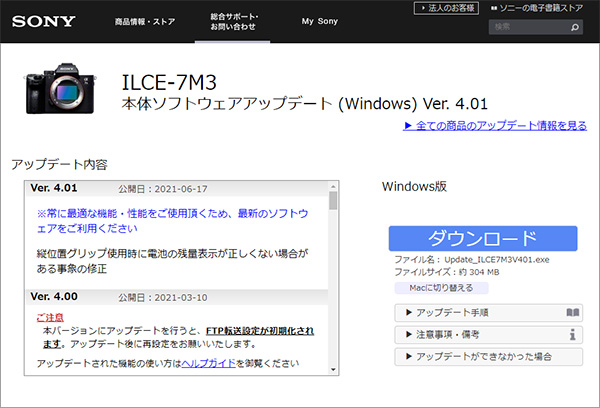
Task: Click the Ver. 4.01 heading
Action: coord(54,188)
